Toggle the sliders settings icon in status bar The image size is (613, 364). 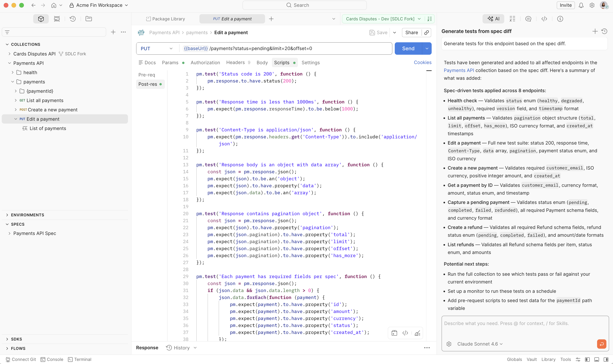pos(578,359)
